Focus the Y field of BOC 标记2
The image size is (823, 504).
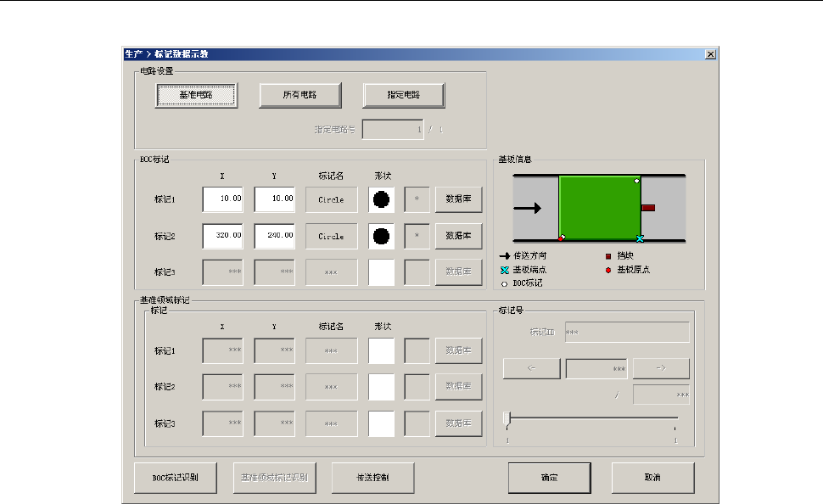[x=274, y=236]
